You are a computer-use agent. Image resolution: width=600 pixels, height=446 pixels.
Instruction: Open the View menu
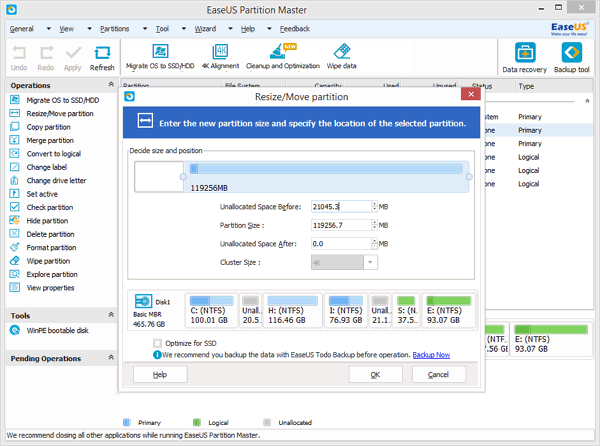point(67,29)
